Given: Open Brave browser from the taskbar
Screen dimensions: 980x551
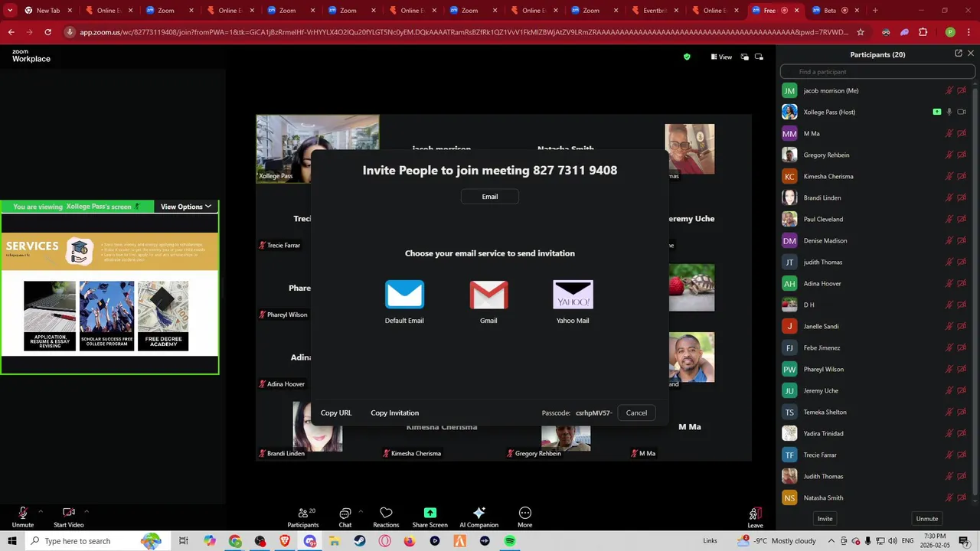Looking at the screenshot, I should click(285, 541).
